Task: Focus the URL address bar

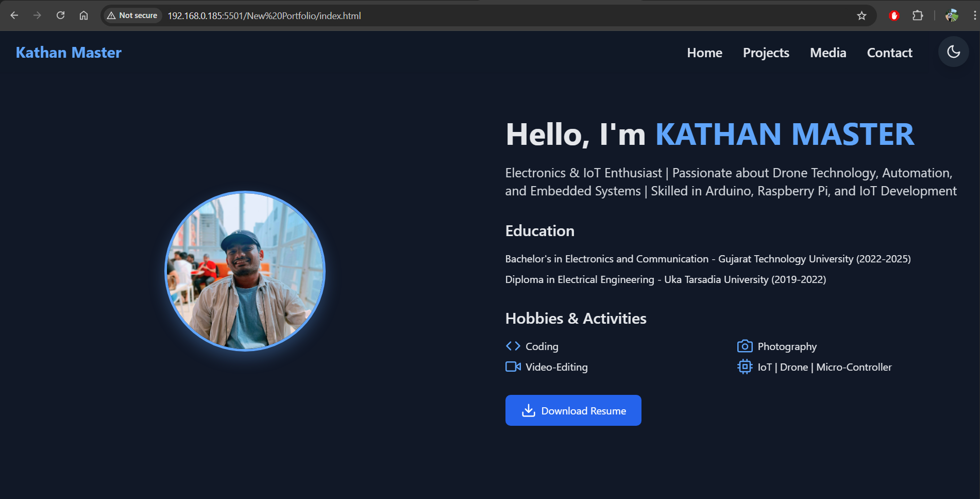Action: 464,15
